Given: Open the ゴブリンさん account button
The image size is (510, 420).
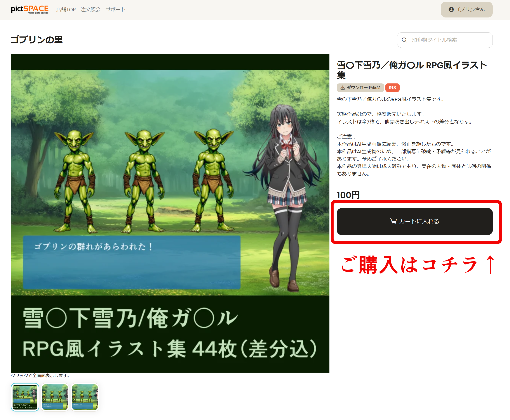Looking at the screenshot, I should (x=466, y=9).
